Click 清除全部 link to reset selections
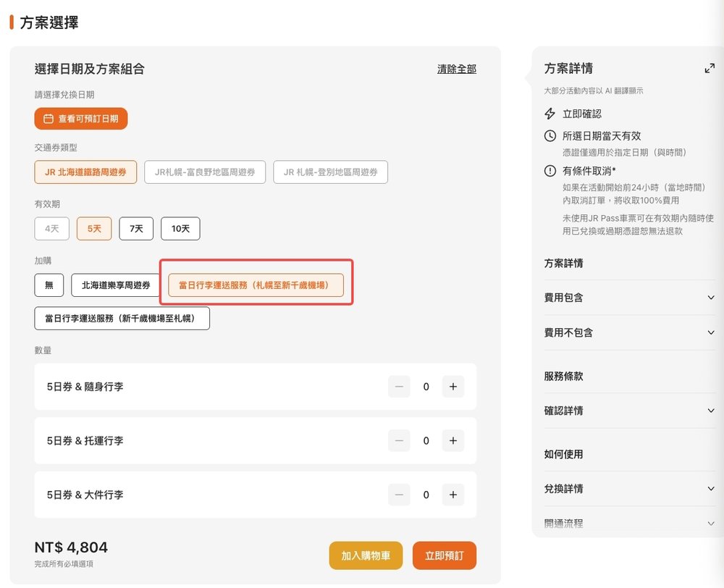 click(x=457, y=70)
